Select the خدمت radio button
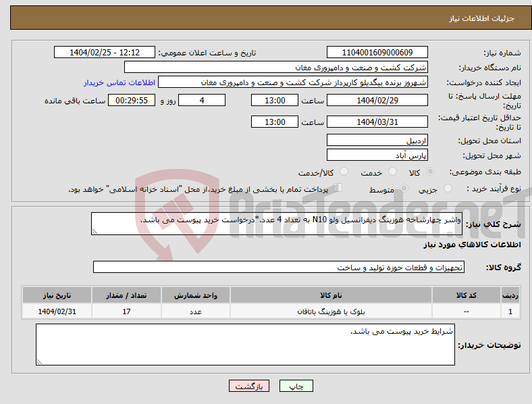 coord(392,172)
